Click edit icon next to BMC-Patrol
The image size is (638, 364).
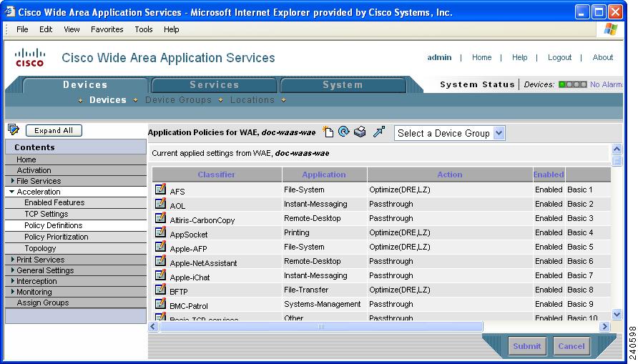pos(160,304)
